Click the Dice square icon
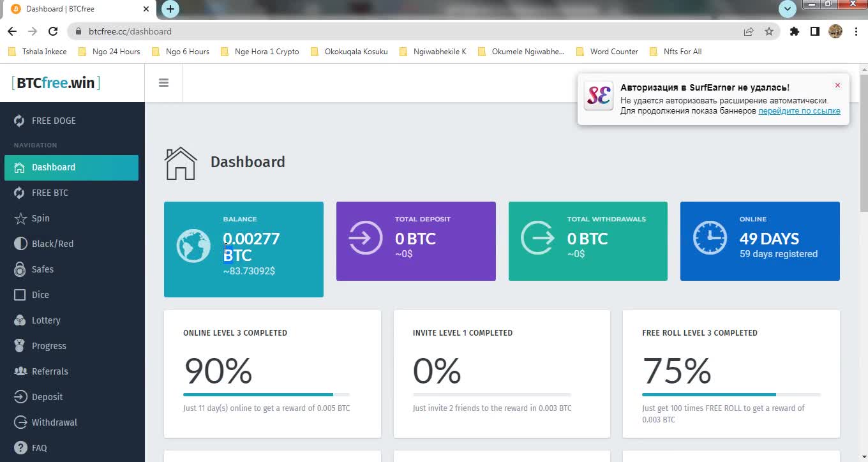The height and width of the screenshot is (462, 868). (20, 295)
